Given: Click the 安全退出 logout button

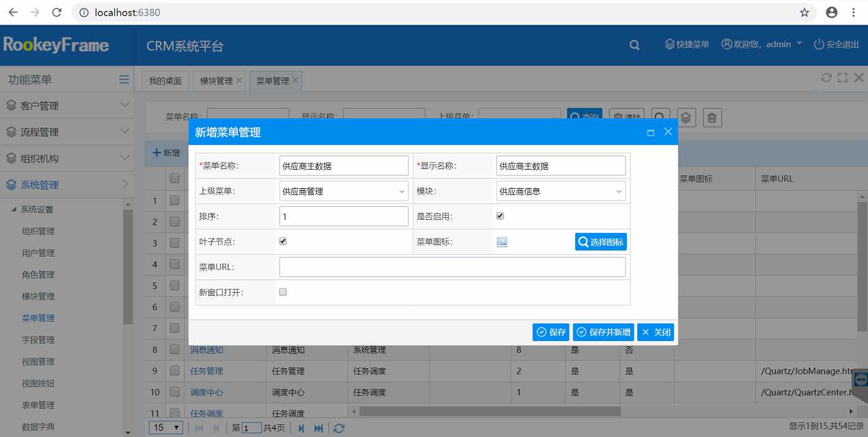Looking at the screenshot, I should [837, 44].
